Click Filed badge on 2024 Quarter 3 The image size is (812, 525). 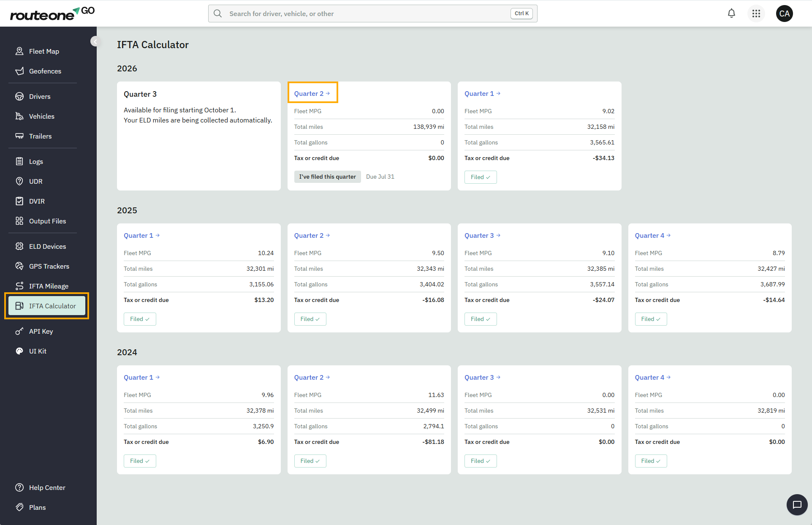click(481, 461)
